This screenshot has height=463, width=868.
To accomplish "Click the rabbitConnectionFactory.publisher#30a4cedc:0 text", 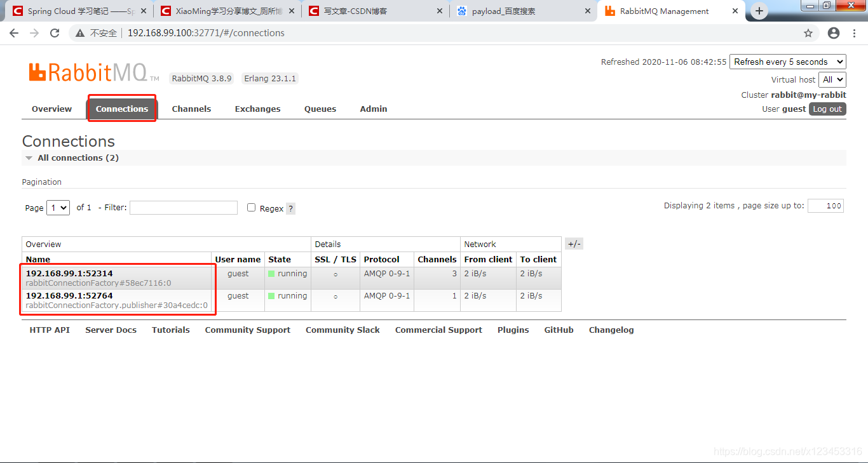I will [116, 305].
